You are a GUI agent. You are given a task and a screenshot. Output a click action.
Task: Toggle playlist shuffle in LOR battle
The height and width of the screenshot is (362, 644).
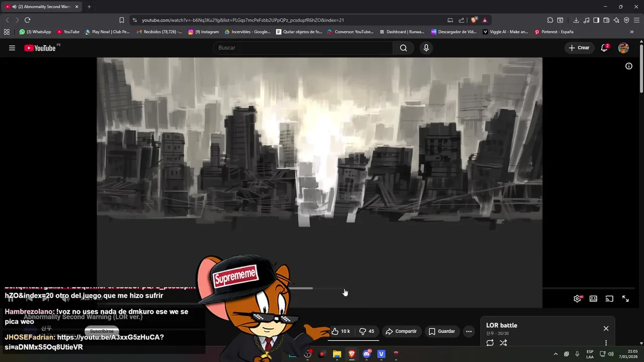[x=503, y=343]
